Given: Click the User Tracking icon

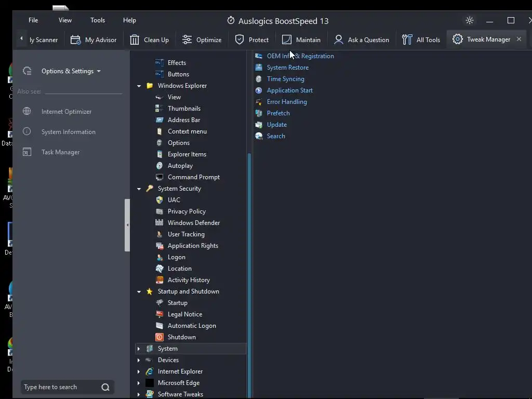Looking at the screenshot, I should click(159, 234).
